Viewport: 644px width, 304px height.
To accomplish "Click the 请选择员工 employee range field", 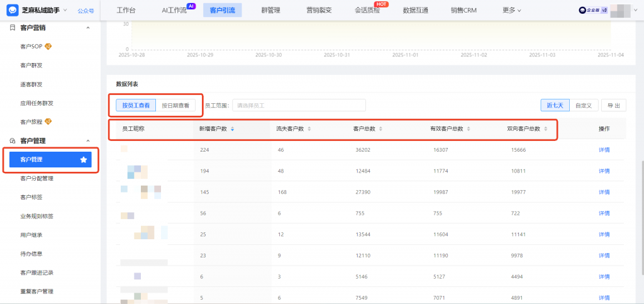I will 299,105.
